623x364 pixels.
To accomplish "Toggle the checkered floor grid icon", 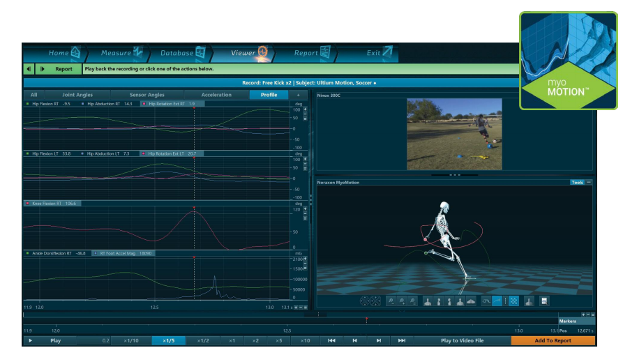I will [x=514, y=301].
